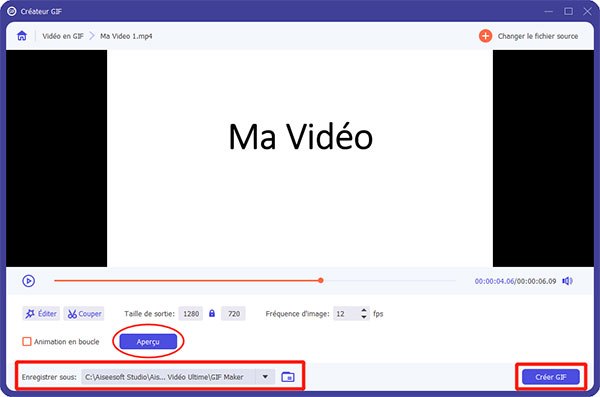Click the timecode 00:00:04.06 display
This screenshot has width=600, height=397.
[494, 281]
